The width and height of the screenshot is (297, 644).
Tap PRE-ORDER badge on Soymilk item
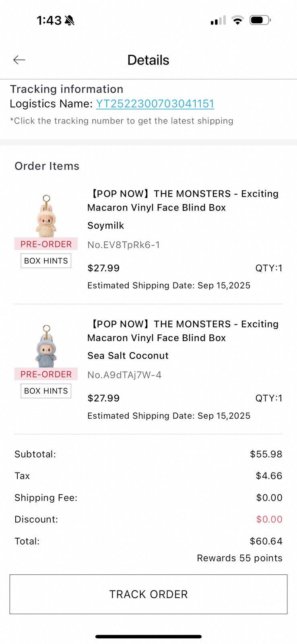coord(46,244)
